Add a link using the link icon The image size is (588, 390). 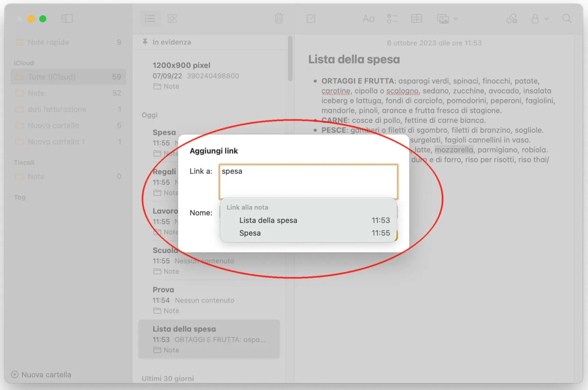512,18
